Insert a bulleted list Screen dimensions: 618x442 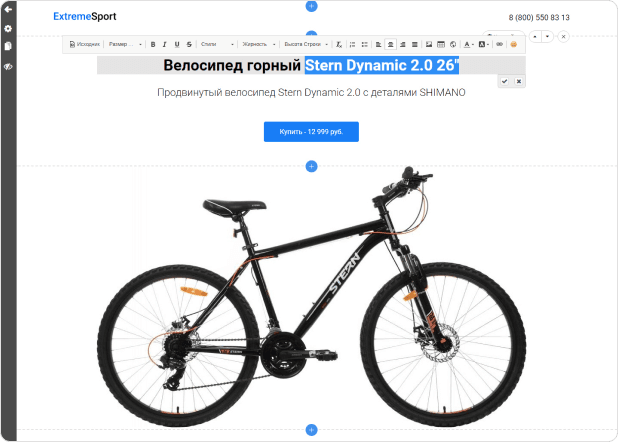click(x=365, y=44)
